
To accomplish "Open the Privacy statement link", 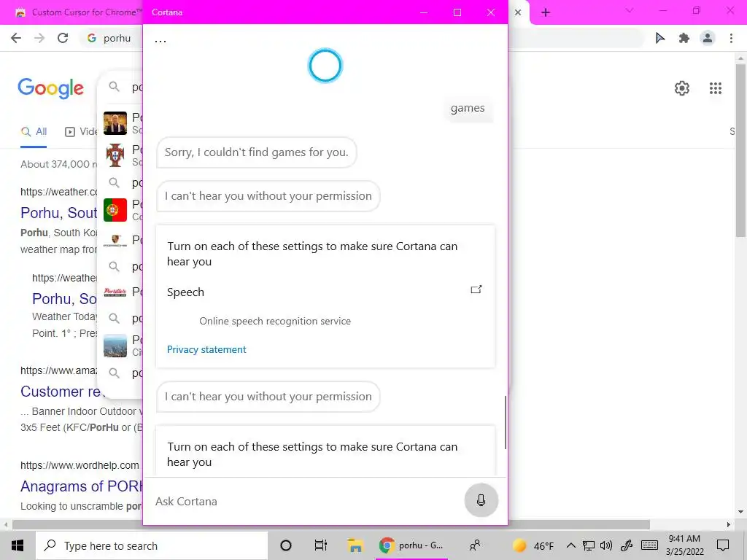I will (206, 349).
